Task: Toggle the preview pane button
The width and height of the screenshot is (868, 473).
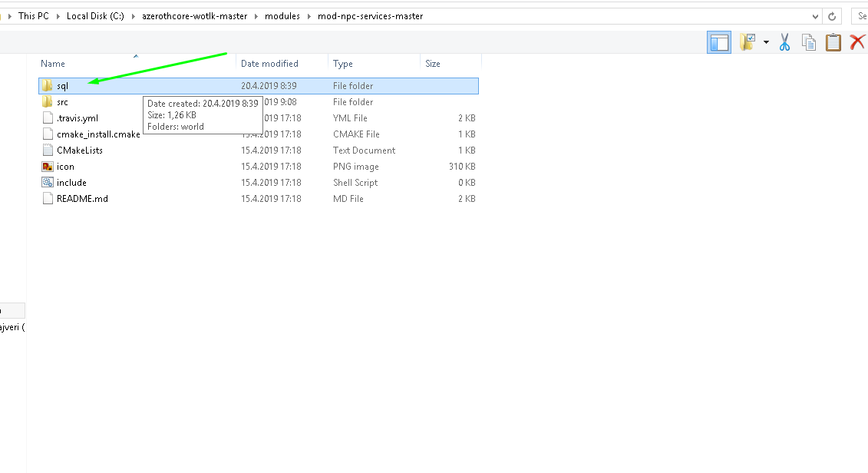Action: click(718, 42)
